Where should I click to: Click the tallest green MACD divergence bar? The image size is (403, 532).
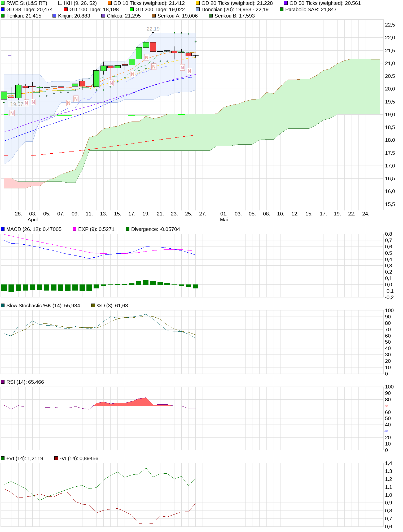coord(146,282)
